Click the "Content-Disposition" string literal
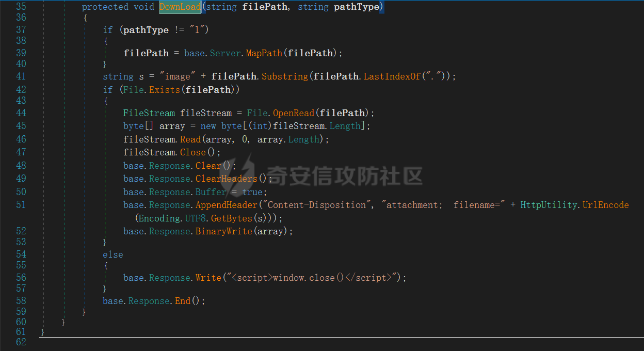Viewport: 644px width, 351px height. tap(317, 205)
